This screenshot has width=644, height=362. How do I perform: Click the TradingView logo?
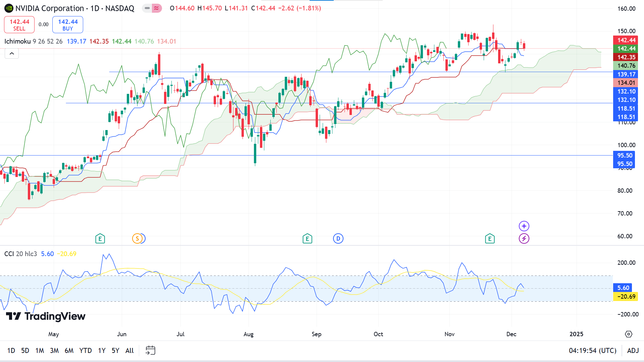(x=46, y=316)
